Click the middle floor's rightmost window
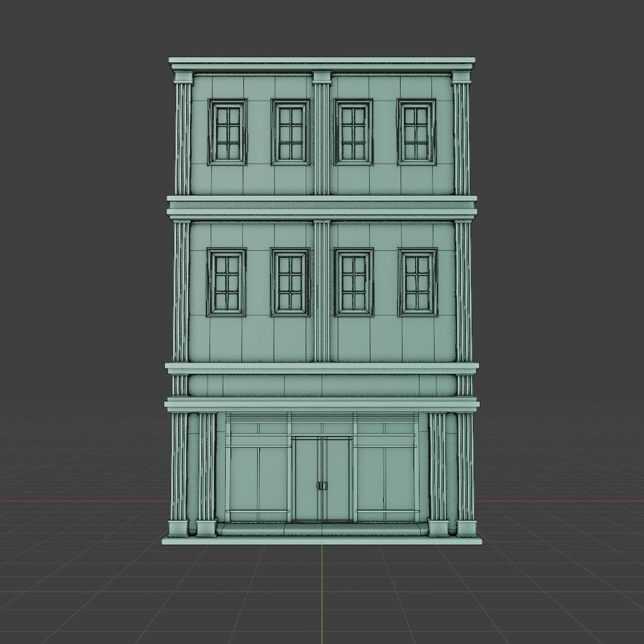The height and width of the screenshot is (644, 644). click(418, 282)
